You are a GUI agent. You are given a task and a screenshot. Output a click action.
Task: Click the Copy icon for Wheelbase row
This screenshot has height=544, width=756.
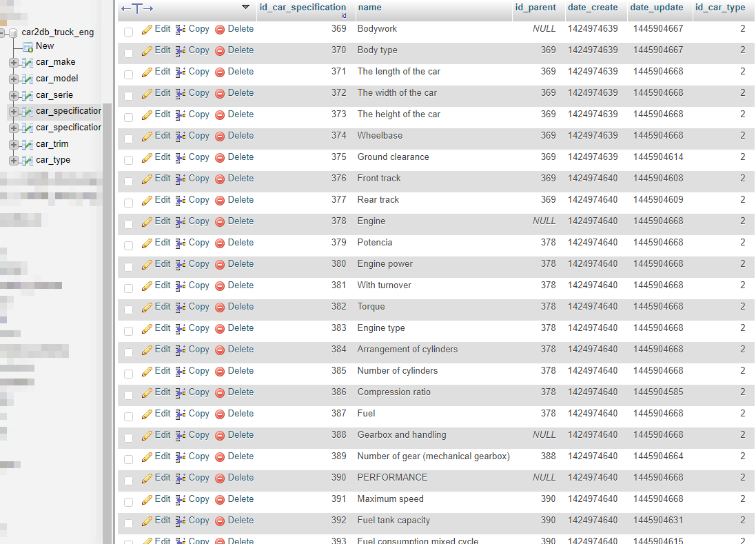pos(181,137)
